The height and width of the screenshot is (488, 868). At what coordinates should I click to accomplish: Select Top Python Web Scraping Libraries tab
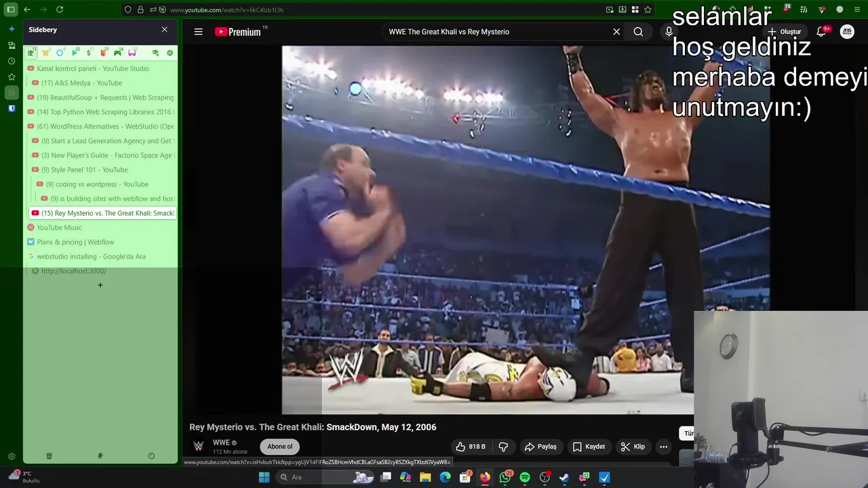[x=100, y=112]
